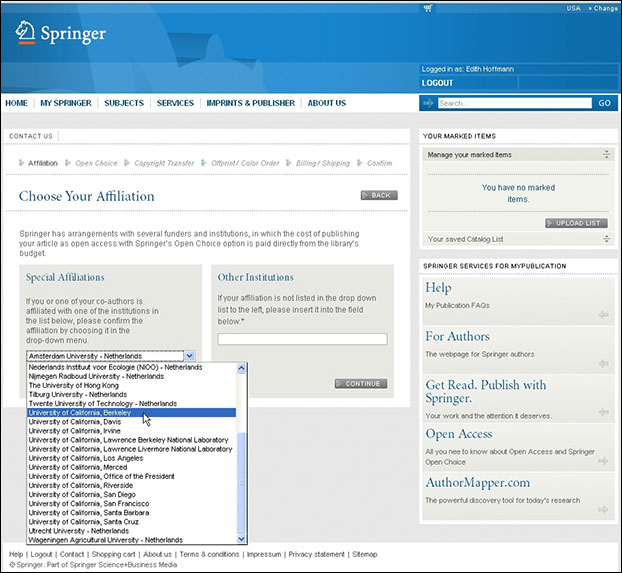
Task: Select University of California, San Diego
Action: (x=131, y=494)
